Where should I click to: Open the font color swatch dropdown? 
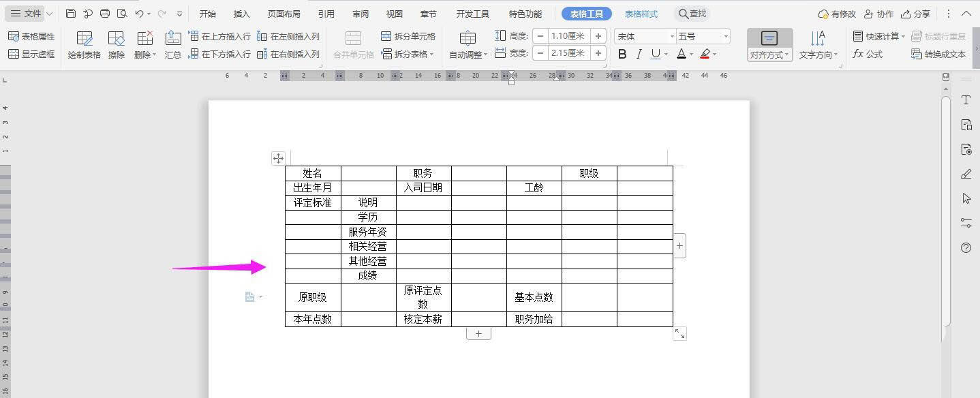[x=690, y=54]
